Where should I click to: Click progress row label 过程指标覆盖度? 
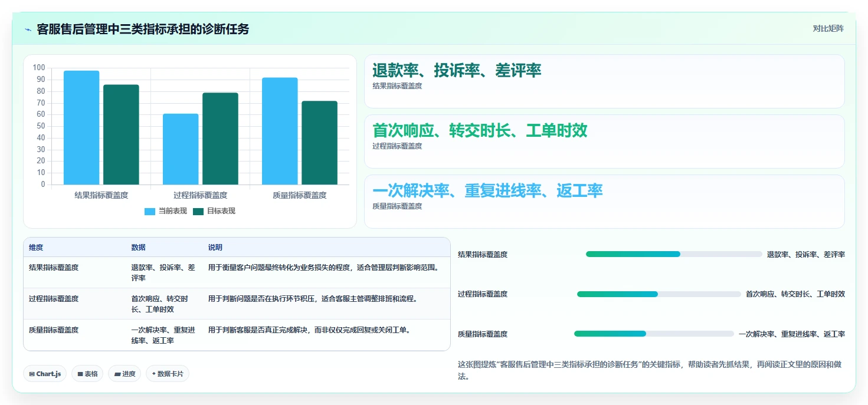click(483, 294)
